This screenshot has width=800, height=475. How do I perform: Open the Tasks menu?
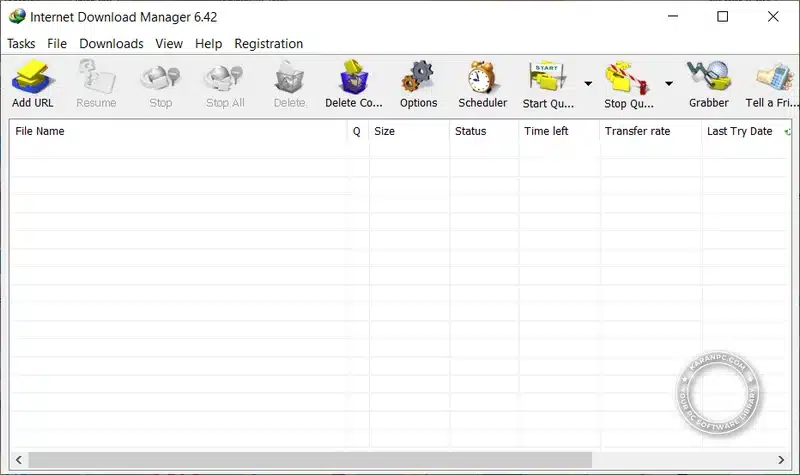pos(21,44)
